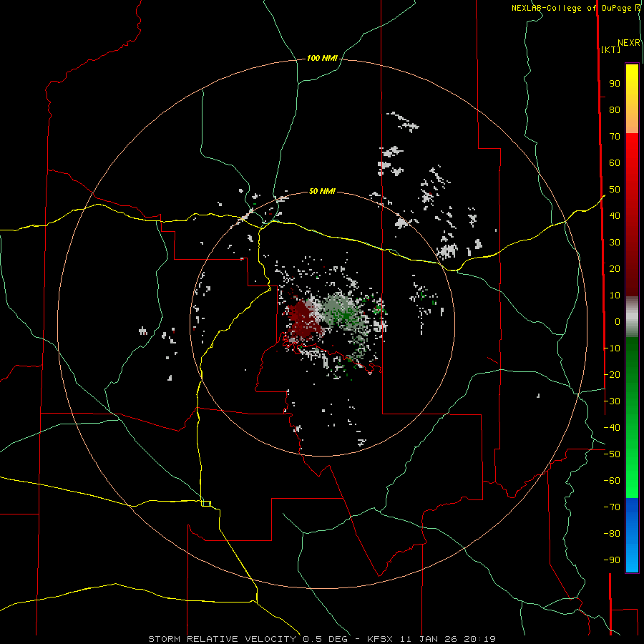This screenshot has width=644, height=644.
Task: Click the positive 40 knot scale label
Action: pos(615,215)
